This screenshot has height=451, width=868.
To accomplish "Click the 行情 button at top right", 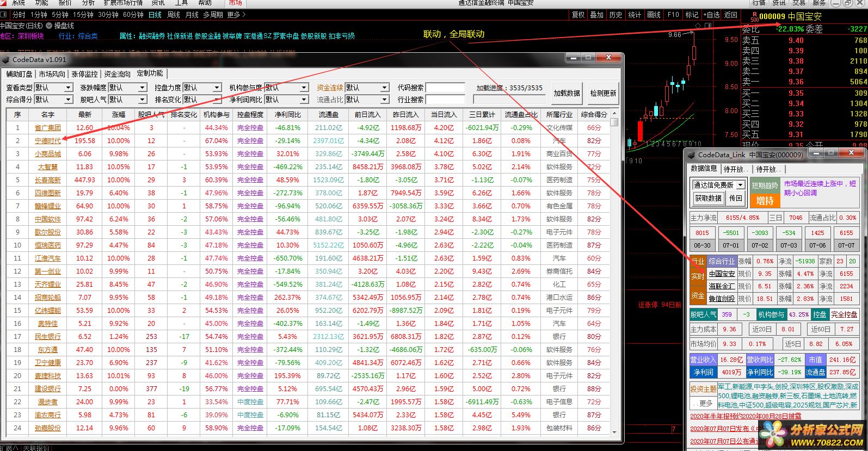I will coord(759,3).
